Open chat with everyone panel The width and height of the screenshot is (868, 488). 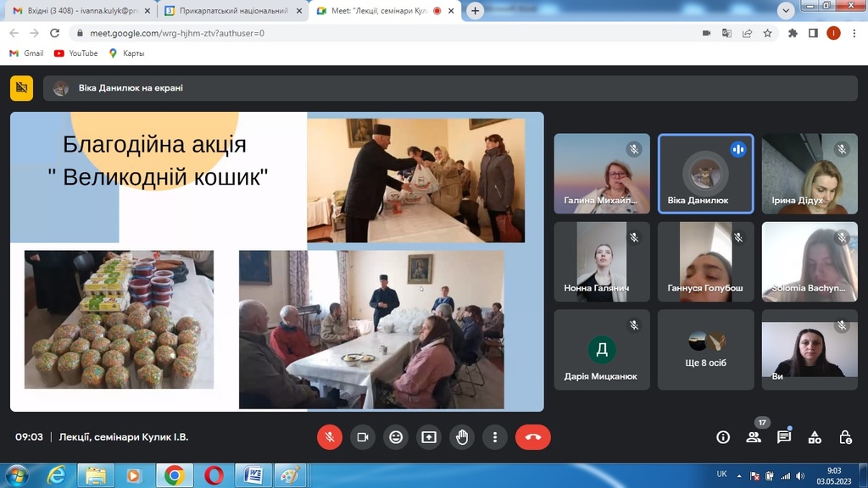coord(784,437)
